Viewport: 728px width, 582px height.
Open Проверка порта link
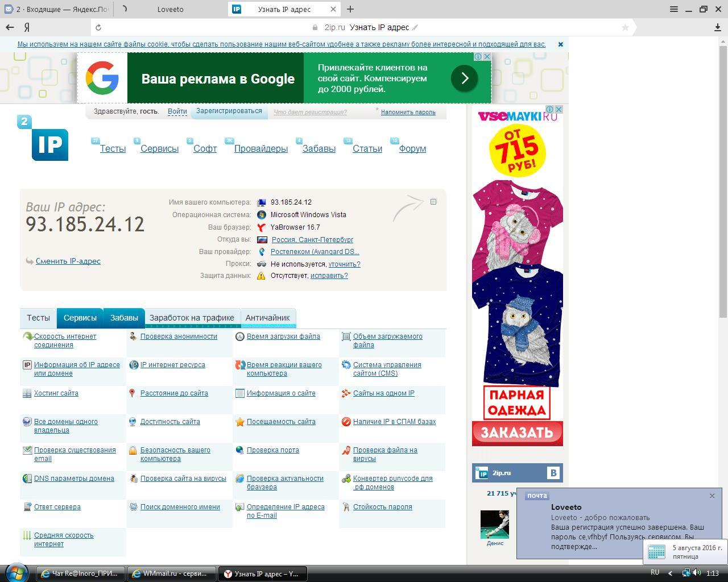273,450
